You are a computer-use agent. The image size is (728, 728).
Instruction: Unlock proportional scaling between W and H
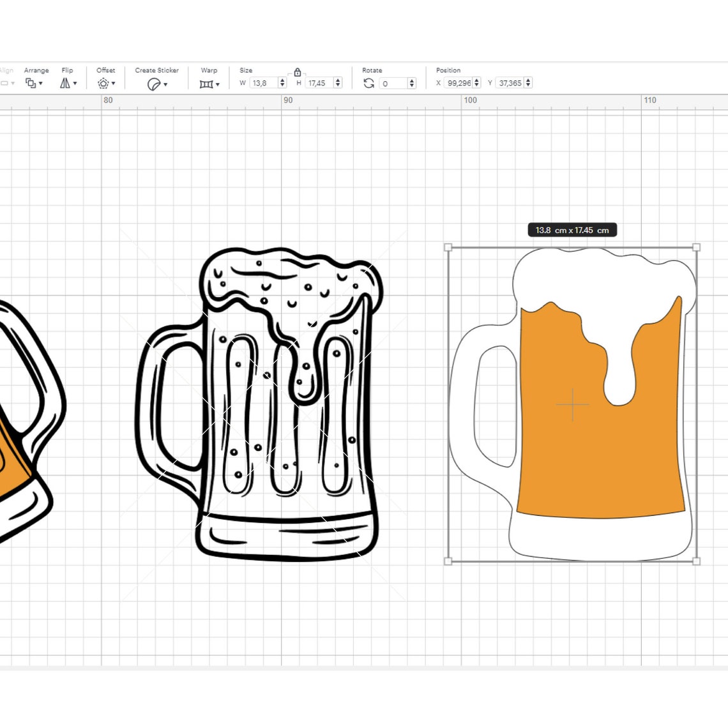(x=298, y=72)
